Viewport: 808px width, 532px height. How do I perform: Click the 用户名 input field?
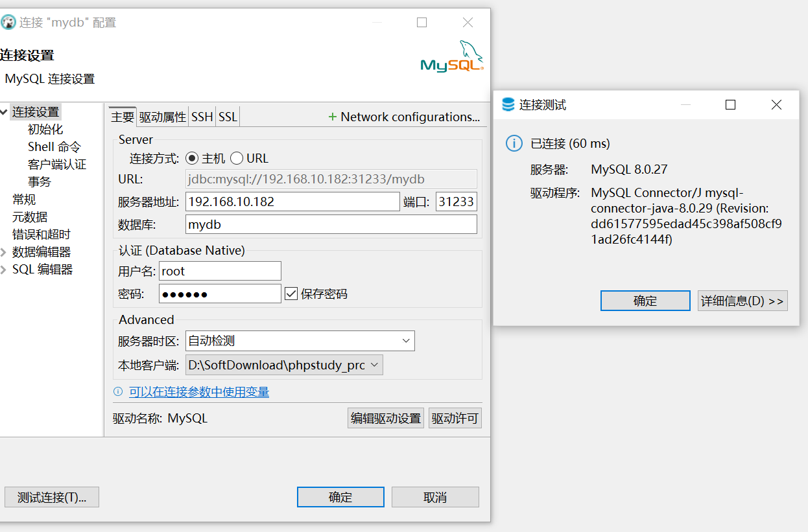pyautogui.click(x=220, y=271)
